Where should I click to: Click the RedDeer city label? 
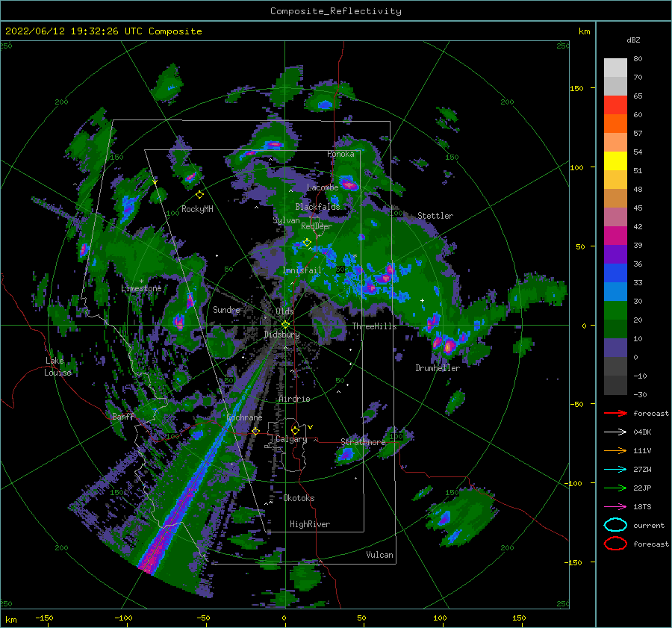click(317, 226)
